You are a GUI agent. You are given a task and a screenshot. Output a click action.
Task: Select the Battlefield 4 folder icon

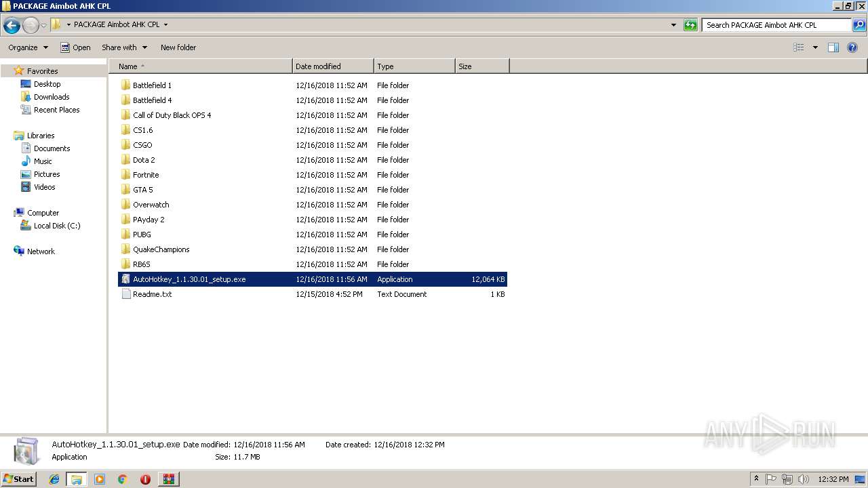[x=125, y=100]
